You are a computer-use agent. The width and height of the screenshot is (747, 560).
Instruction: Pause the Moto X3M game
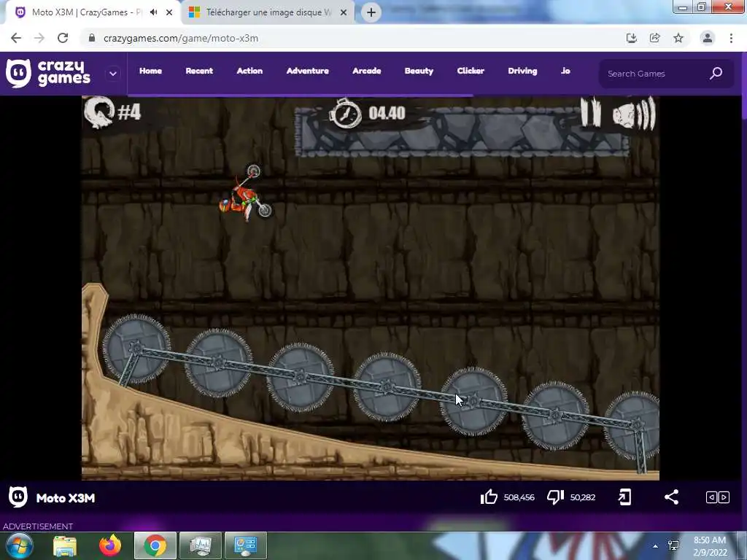coord(591,112)
